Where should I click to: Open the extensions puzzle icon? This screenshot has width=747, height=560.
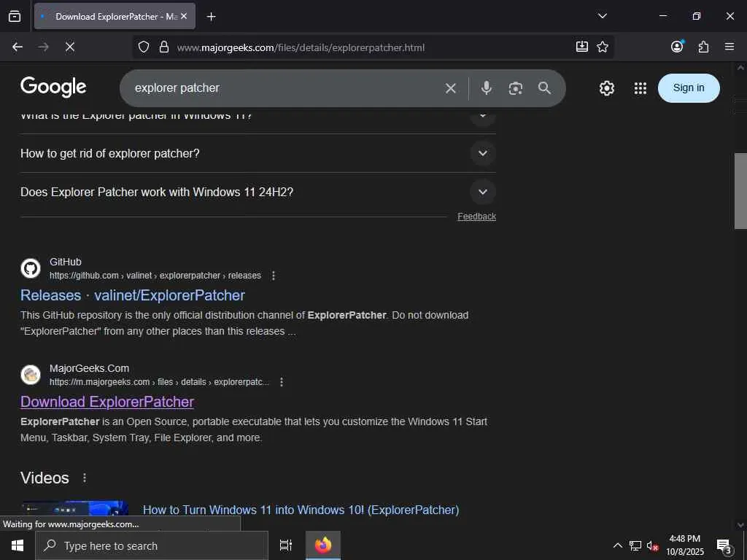coord(703,47)
